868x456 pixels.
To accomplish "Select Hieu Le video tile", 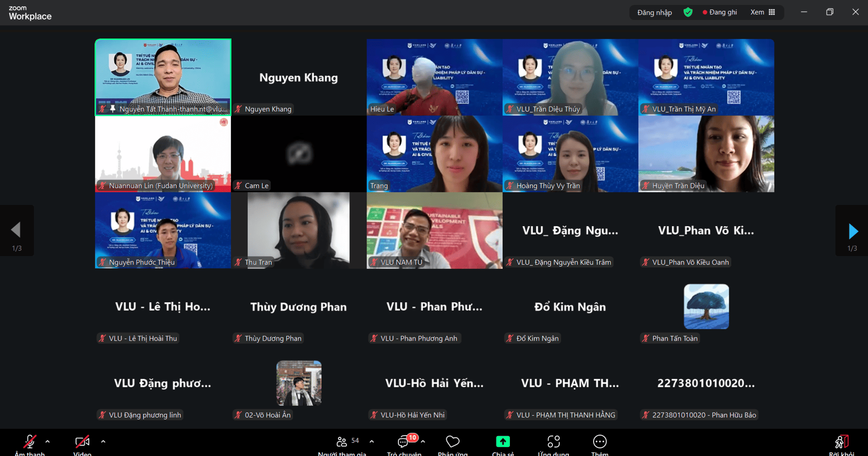I will pyautogui.click(x=434, y=77).
